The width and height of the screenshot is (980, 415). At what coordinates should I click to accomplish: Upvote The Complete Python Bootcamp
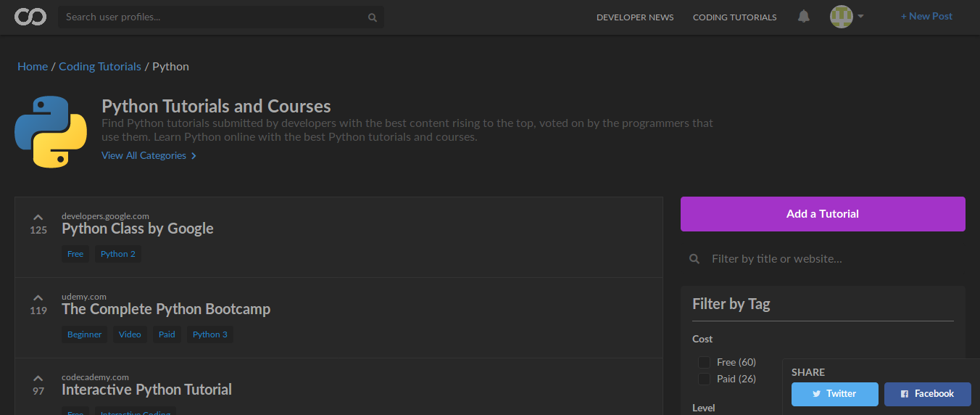pyautogui.click(x=38, y=297)
